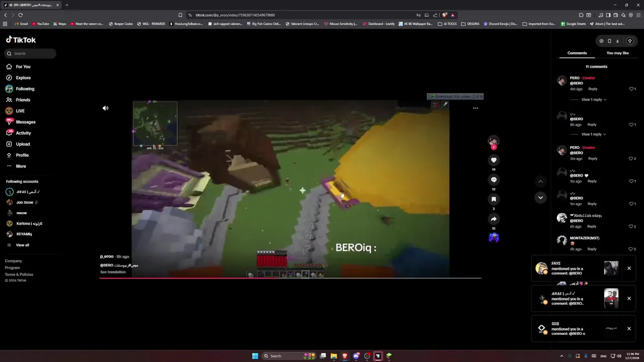Like PERO's 3m ago comment
This screenshot has width=644, height=362.
631,158
